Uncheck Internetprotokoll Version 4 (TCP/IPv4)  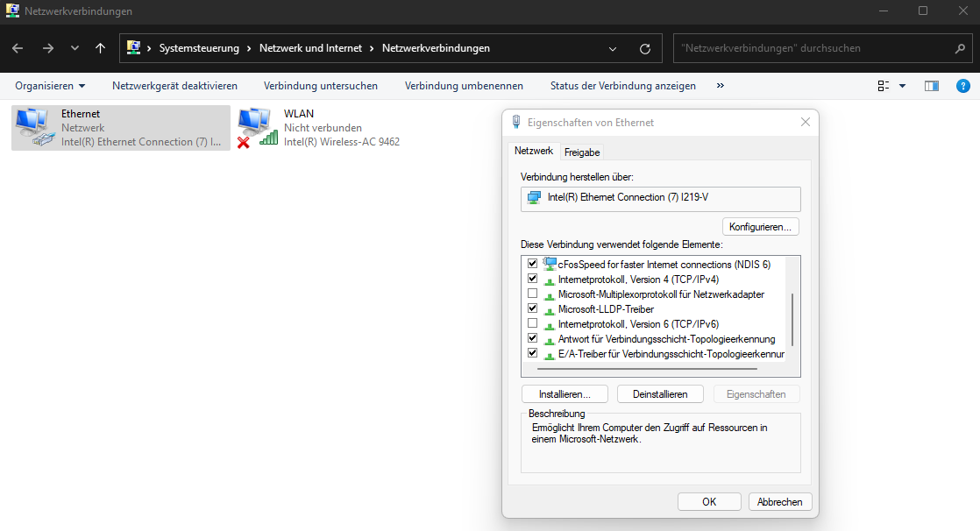(532, 279)
